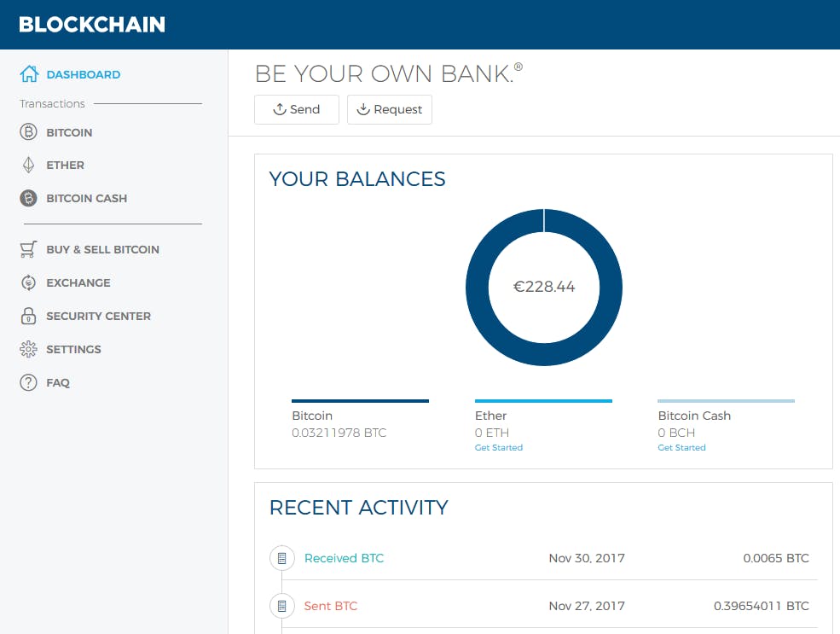Viewport: 840px width, 634px height.
Task: Click the Bitcoin Cash coin icon
Action: click(29, 198)
